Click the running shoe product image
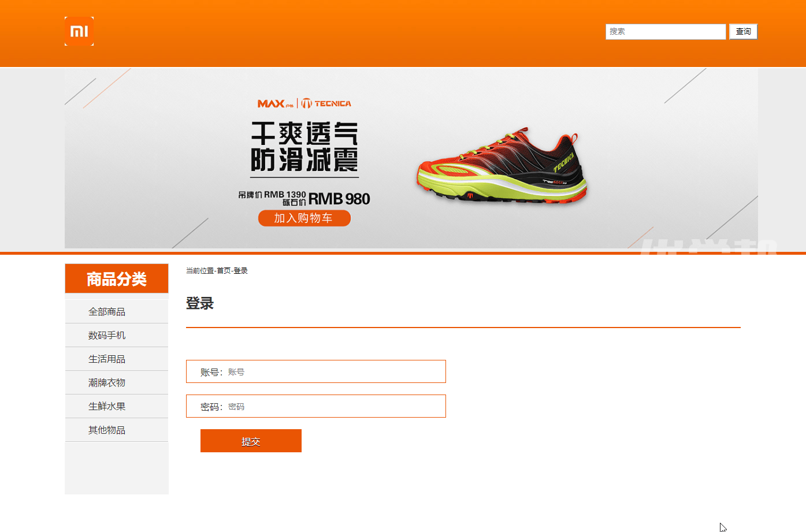The width and height of the screenshot is (806, 532). pyautogui.click(x=502, y=167)
